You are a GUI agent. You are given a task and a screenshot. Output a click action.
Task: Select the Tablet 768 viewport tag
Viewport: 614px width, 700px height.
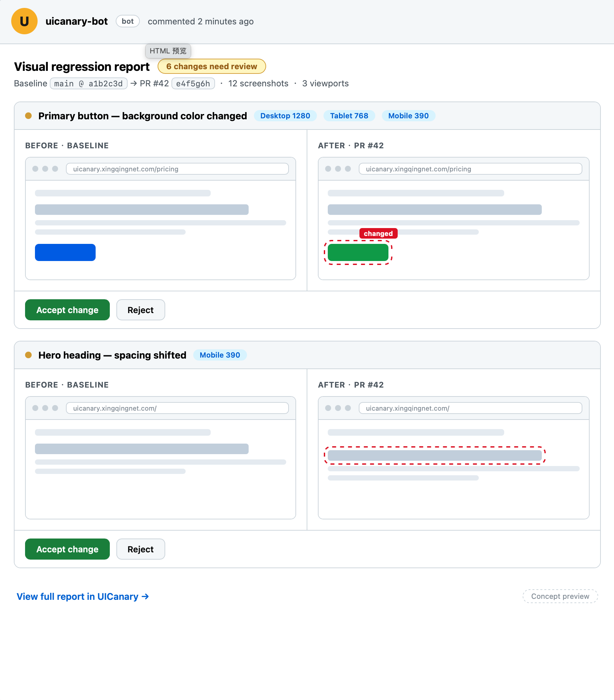(349, 116)
